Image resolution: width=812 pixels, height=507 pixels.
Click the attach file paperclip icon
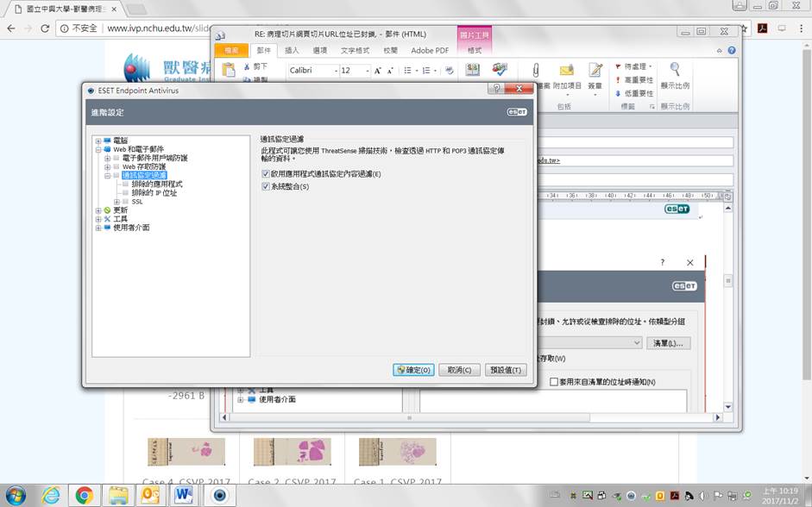536,71
